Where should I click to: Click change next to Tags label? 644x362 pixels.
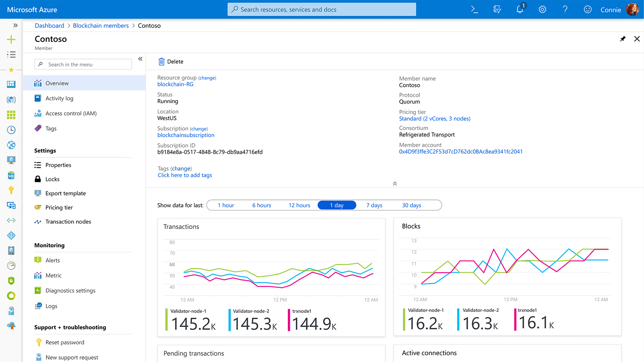[181, 169]
